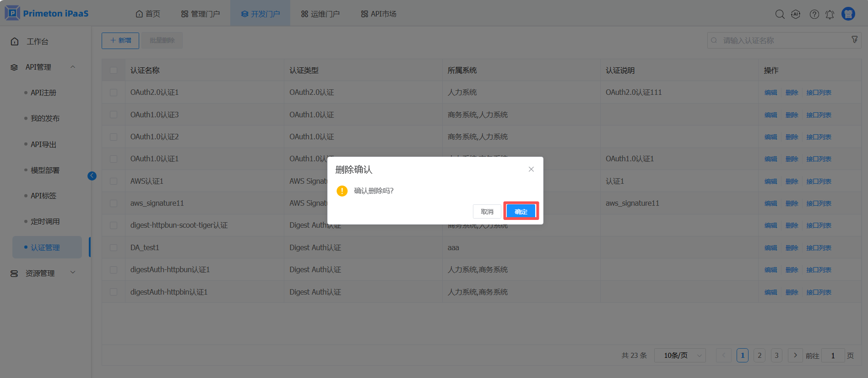Collapse the sidebar with the arrow handle
The width and height of the screenshot is (868, 378).
click(x=92, y=176)
